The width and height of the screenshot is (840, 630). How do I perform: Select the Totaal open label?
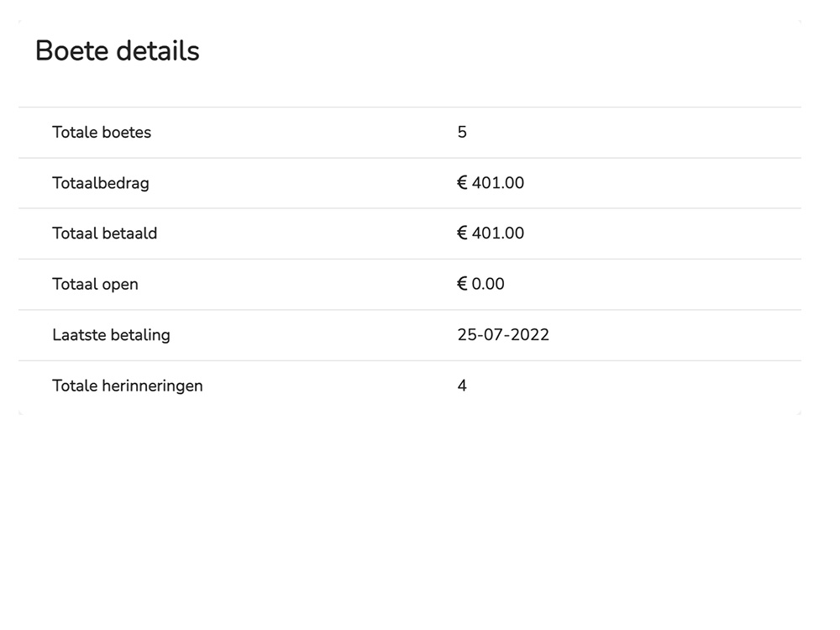click(x=96, y=285)
